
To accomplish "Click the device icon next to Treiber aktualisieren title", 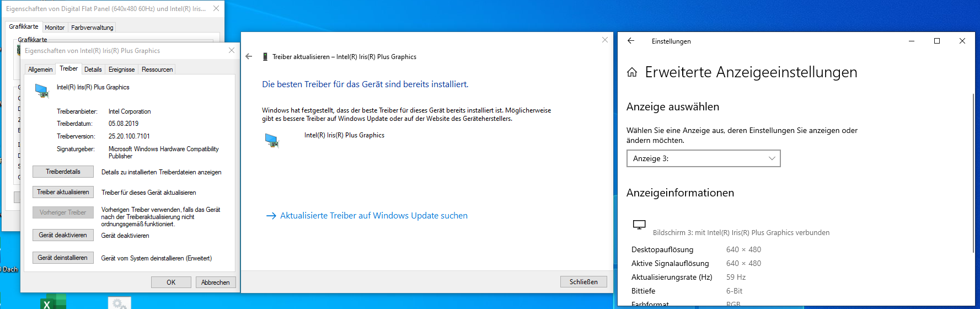I will click(265, 57).
